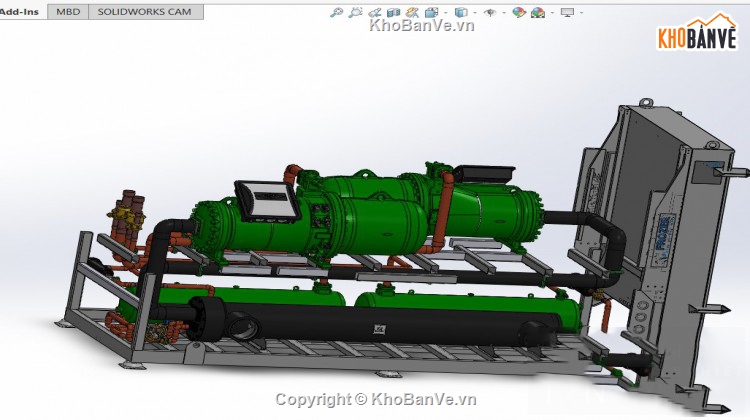Toggle the Hide/Show Items eye icon

click(490, 12)
